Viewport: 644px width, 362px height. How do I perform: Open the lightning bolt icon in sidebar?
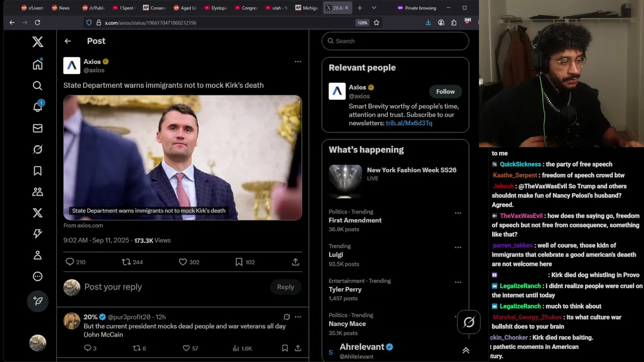(x=38, y=234)
